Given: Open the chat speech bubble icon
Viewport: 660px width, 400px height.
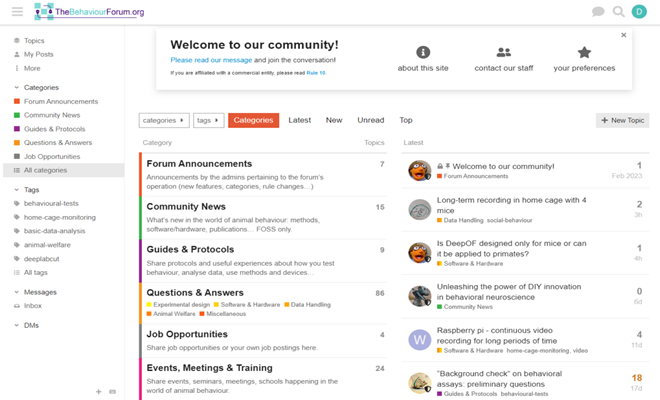Looking at the screenshot, I should point(598,12).
